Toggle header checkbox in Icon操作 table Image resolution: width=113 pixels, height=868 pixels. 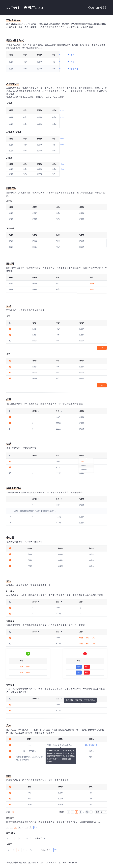pyautogui.click(x=10, y=602)
